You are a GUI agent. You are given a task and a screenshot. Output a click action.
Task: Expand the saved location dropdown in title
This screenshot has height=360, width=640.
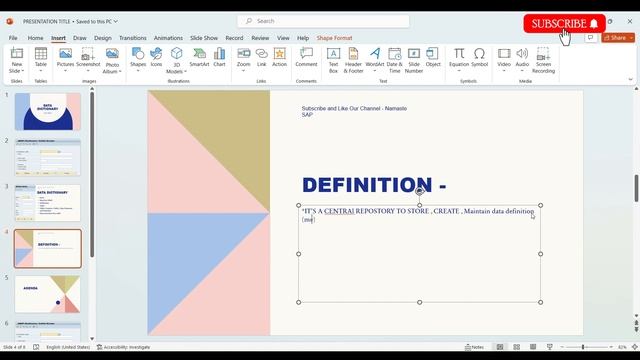click(116, 21)
